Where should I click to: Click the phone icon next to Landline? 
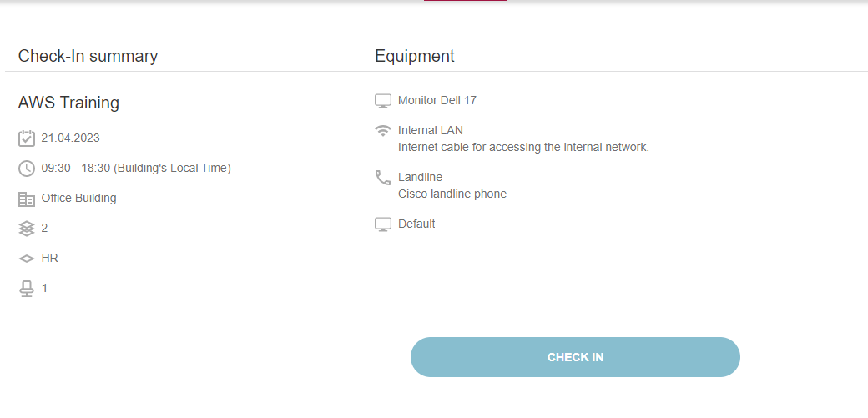coord(383,178)
